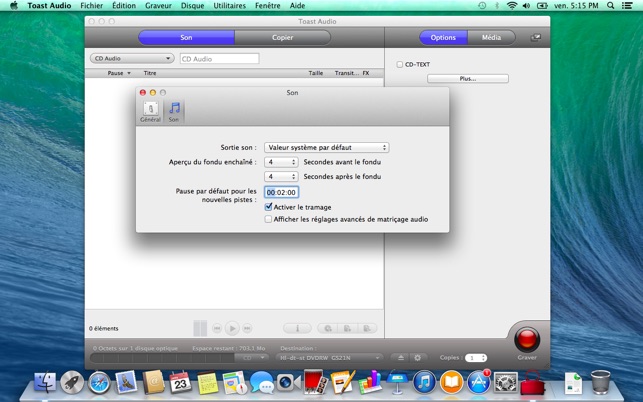Open Notification Center in menu bar
Viewport: 643px width, 402px height.
627,5
